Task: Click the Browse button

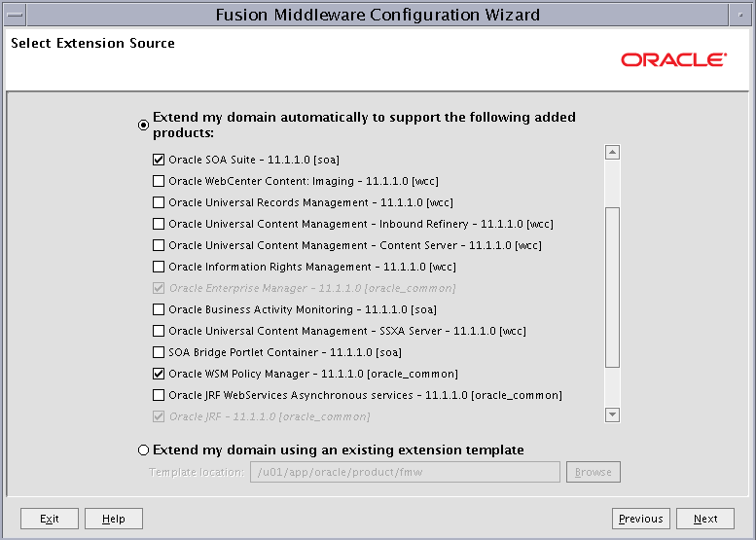Action: pos(594,472)
